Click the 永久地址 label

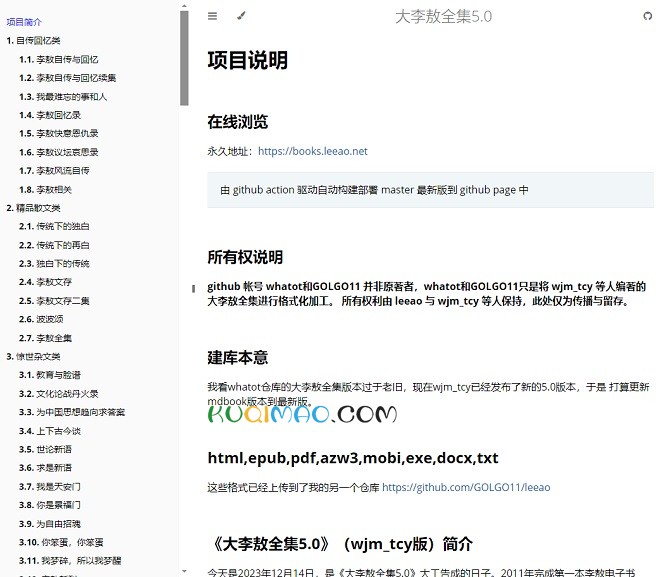230,151
